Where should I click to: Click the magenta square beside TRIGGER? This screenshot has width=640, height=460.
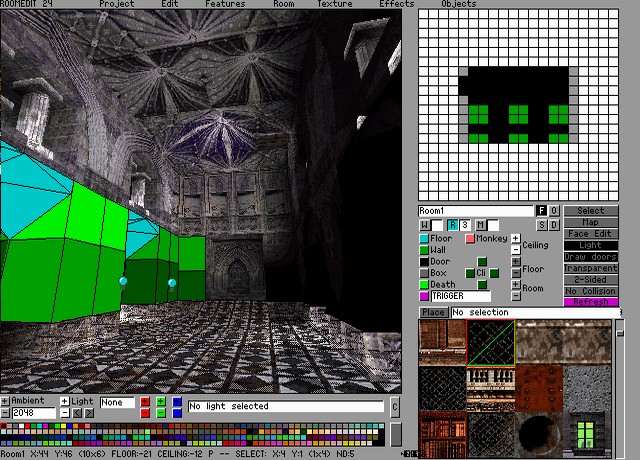[x=424, y=297]
